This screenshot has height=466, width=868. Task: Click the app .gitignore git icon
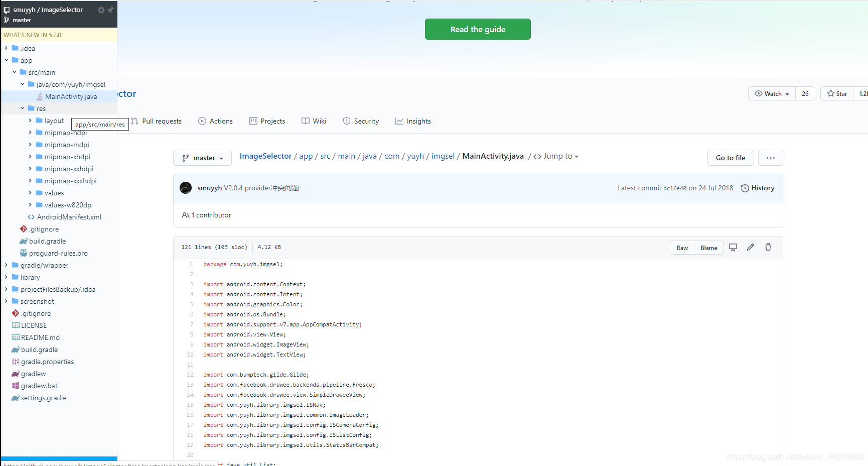coord(24,229)
